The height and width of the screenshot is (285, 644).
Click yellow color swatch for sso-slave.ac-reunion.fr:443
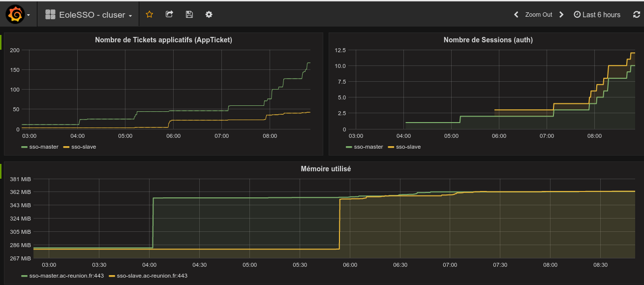[112, 276]
